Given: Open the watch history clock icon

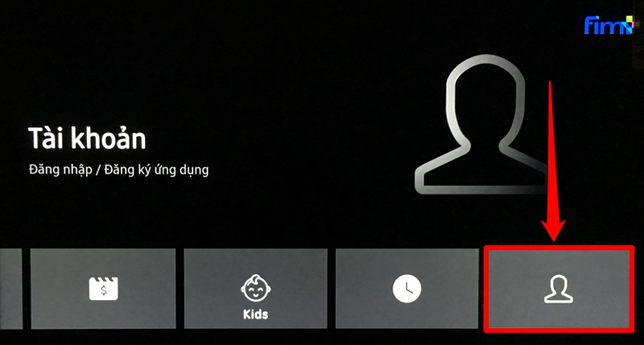Looking at the screenshot, I should (x=407, y=289).
